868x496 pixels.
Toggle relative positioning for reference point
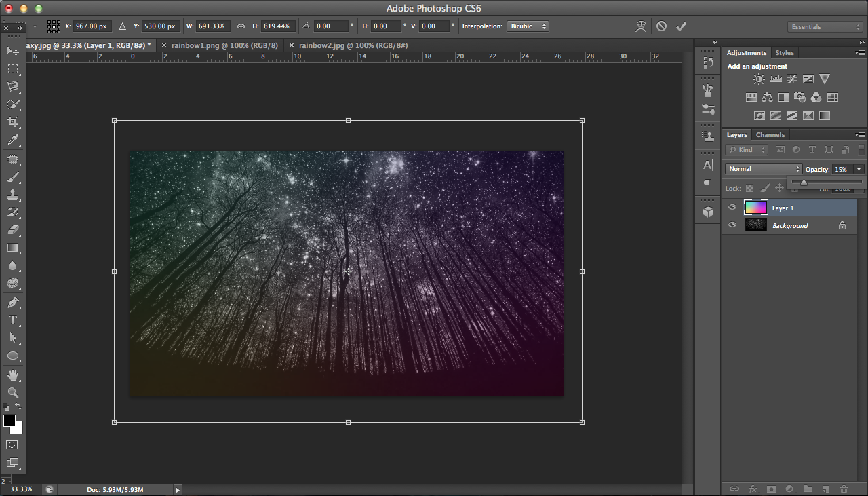[122, 26]
